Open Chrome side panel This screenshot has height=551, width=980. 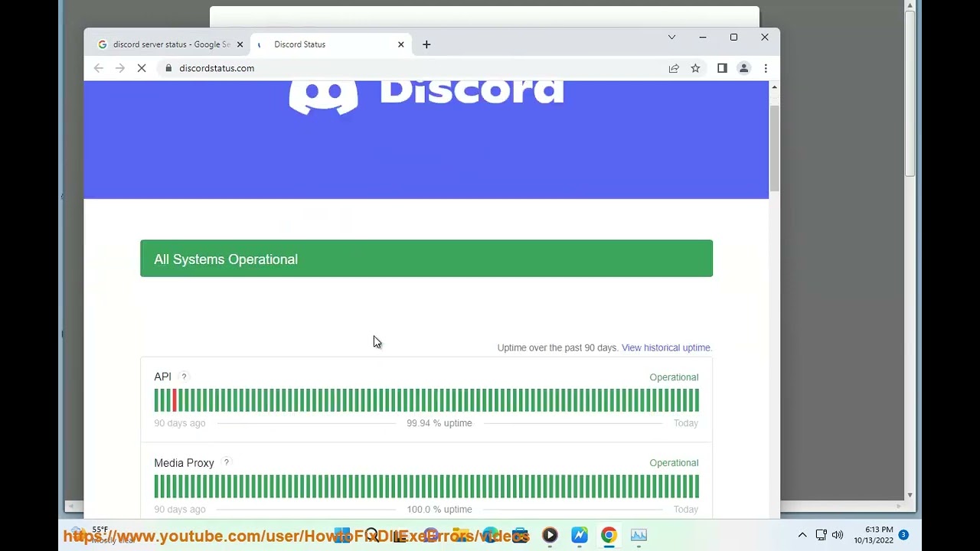tap(722, 68)
